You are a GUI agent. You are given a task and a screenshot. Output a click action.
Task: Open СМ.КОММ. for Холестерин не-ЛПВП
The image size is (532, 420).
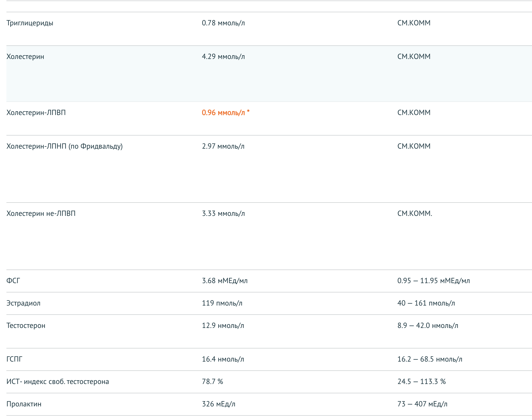pyautogui.click(x=414, y=213)
